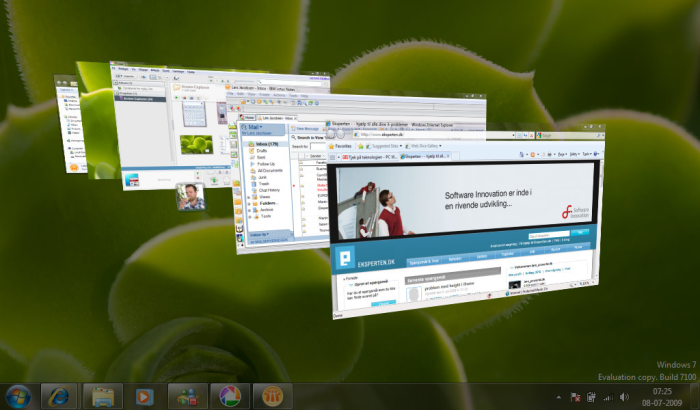Click Add to Favorites Bar star icon
The image size is (700, 410).
(360, 146)
